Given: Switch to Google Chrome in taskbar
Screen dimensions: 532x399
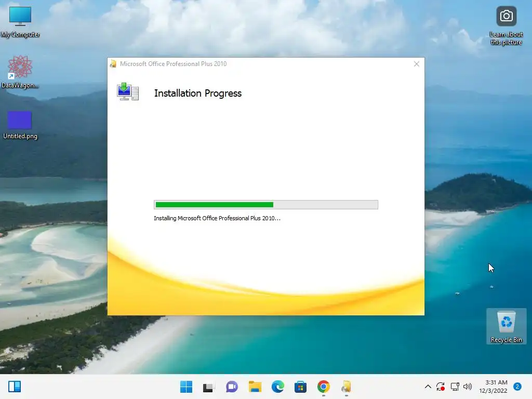Looking at the screenshot, I should point(323,387).
